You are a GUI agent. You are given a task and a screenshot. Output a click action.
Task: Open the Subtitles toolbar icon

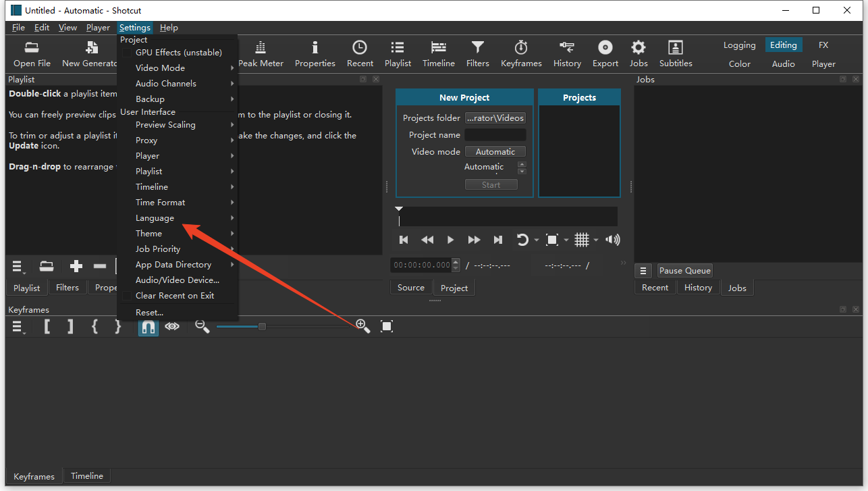(x=676, y=54)
